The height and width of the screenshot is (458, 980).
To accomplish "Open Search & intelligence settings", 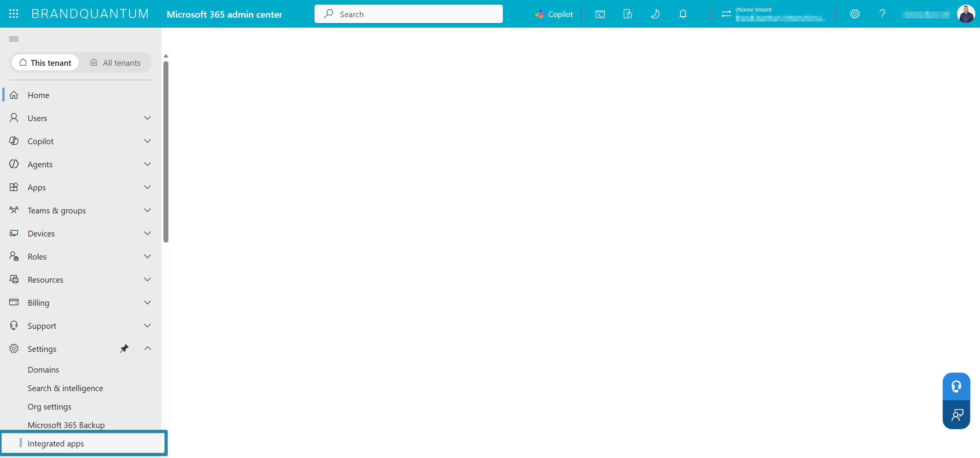I will (65, 388).
